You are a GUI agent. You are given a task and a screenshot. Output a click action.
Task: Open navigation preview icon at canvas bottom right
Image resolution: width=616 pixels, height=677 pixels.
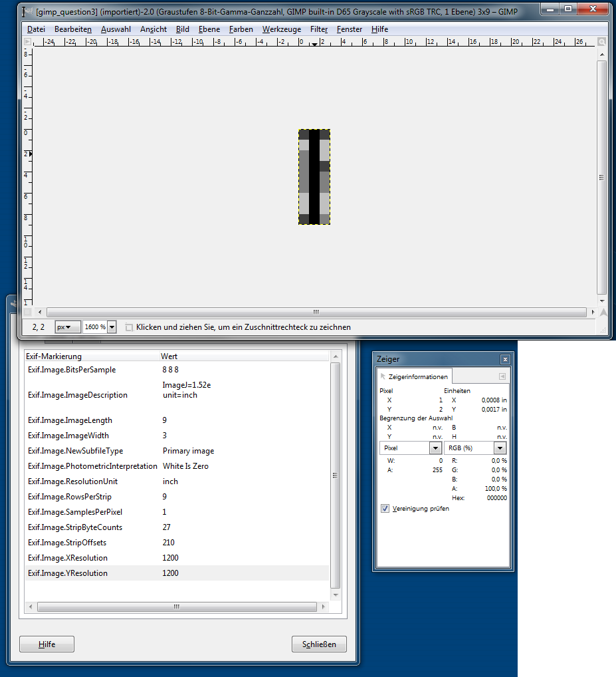pos(603,312)
